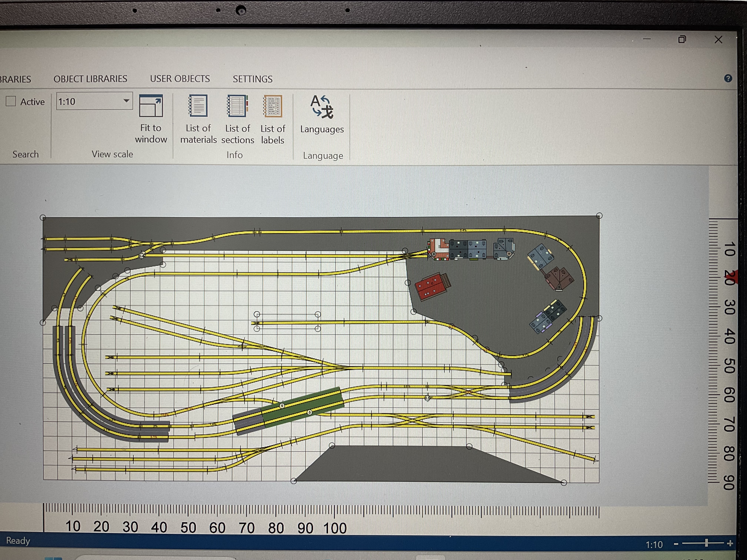Screen dimensions: 747x560
Task: Select the brown building near the curve
Action: click(559, 279)
